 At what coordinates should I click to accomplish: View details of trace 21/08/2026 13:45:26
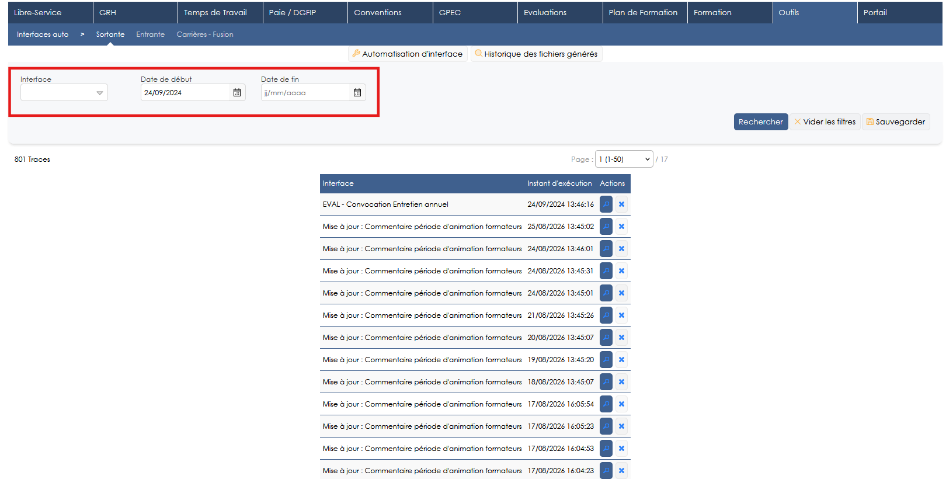point(606,316)
